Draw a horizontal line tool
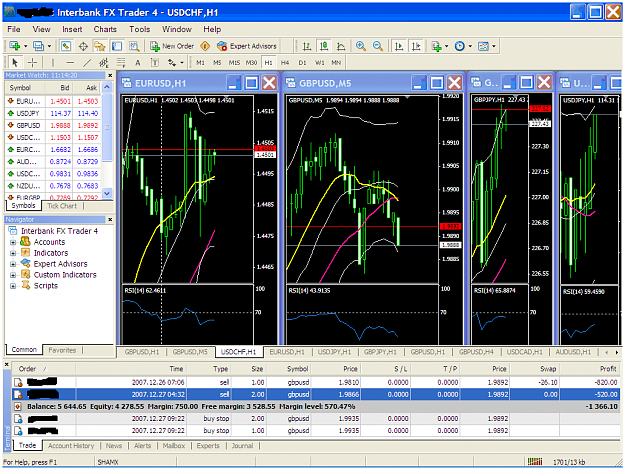The height and width of the screenshot is (470, 625). click(70, 63)
